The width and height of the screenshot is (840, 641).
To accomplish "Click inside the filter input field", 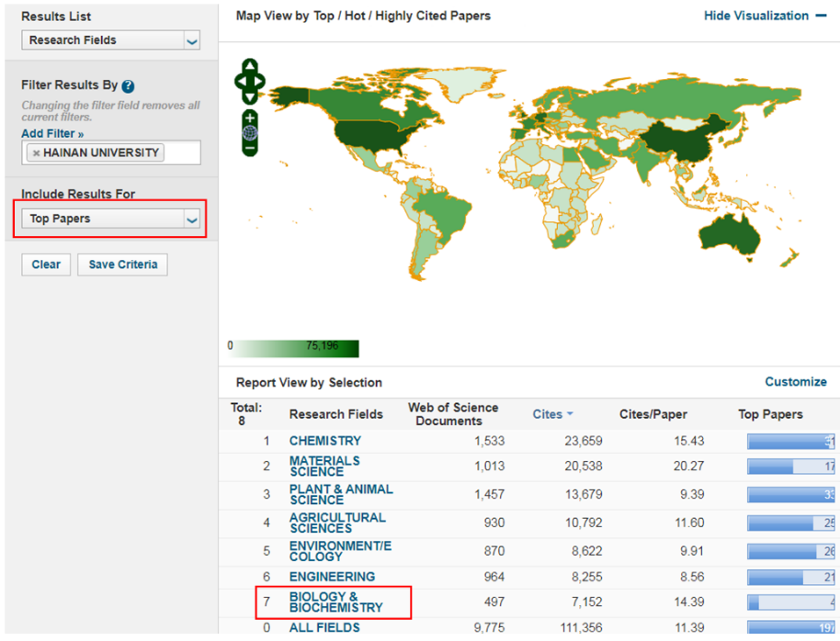I will tap(182, 153).
